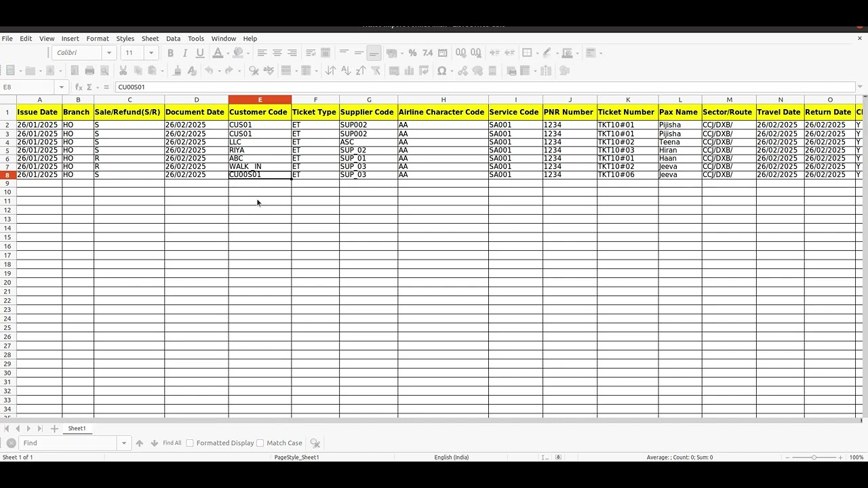This screenshot has height=488, width=868.
Task: Toggle wrap text
Action: point(311,53)
